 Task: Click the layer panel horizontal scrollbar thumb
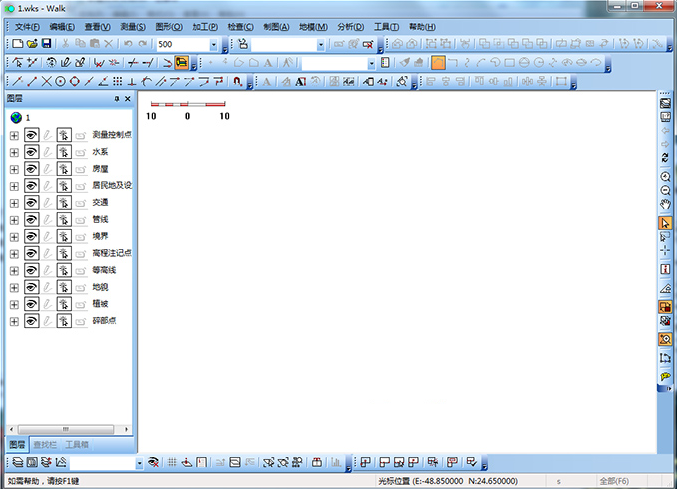click(x=66, y=429)
